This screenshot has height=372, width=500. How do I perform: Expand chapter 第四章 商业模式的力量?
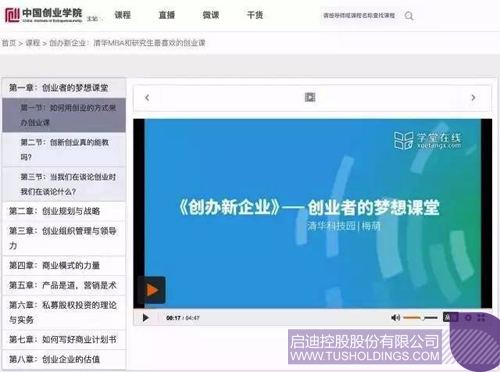(x=64, y=266)
